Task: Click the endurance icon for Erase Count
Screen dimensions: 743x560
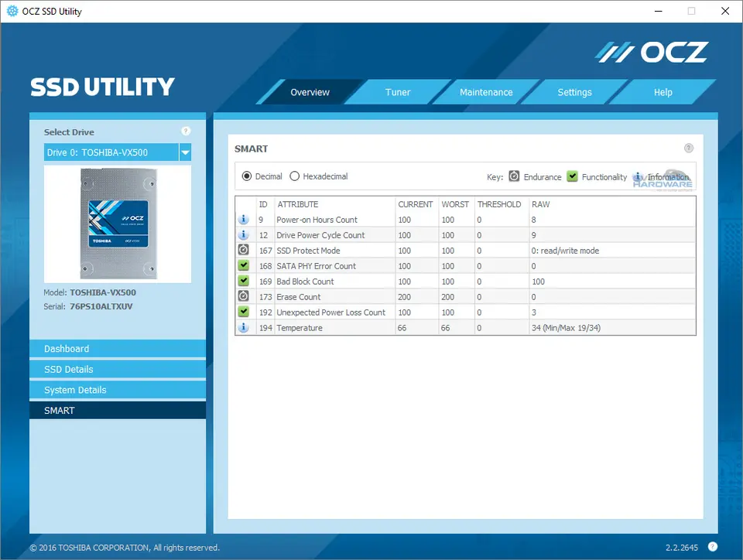Action: [x=244, y=296]
